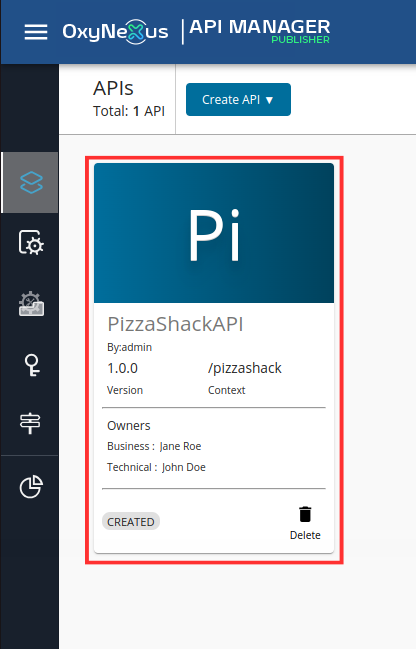Click the APIs heading
The image size is (416, 649).
tap(113, 88)
